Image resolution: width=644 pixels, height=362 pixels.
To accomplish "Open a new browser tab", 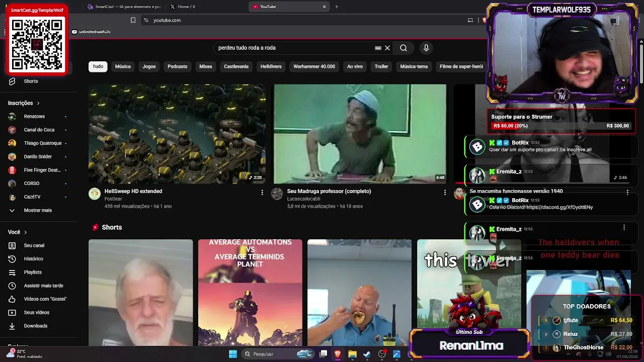I will [x=337, y=7].
